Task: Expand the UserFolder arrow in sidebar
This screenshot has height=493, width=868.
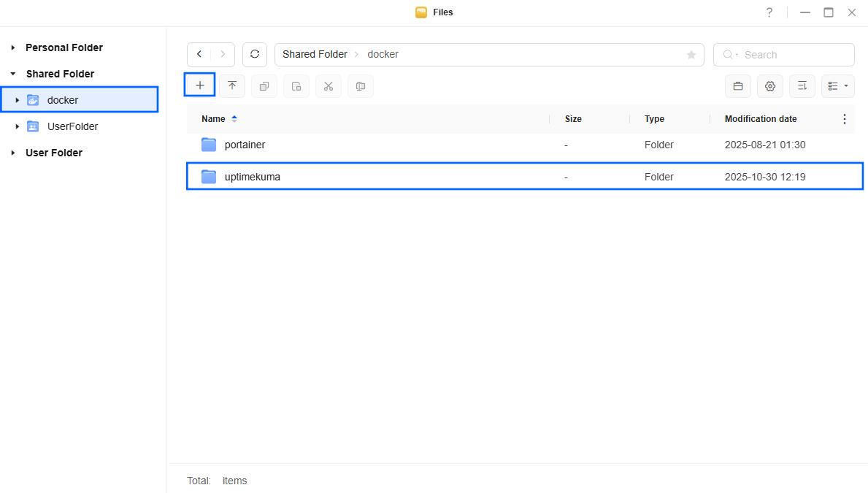Action: pos(18,126)
